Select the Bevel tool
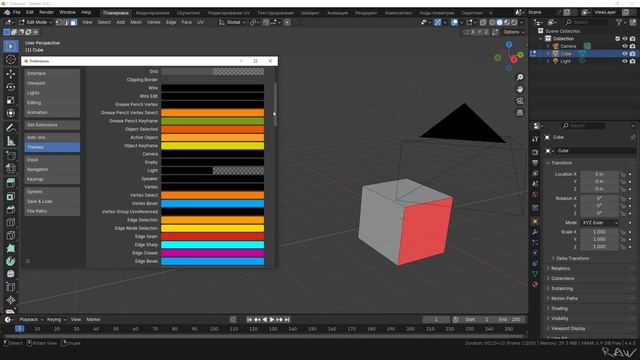 click(11, 209)
